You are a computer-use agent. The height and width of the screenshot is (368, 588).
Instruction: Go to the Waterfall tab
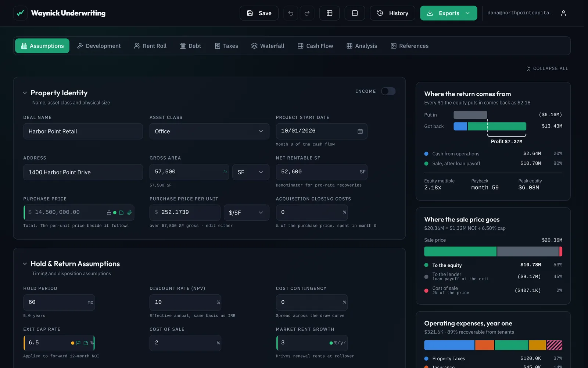268,46
